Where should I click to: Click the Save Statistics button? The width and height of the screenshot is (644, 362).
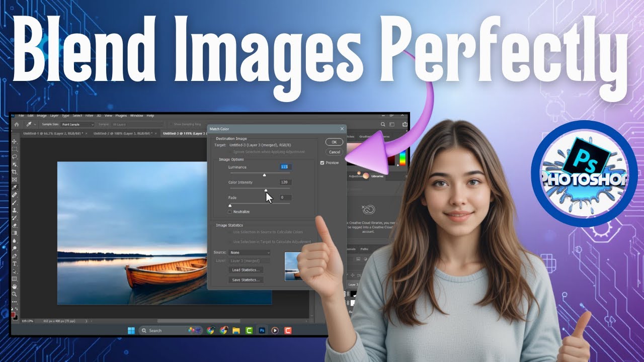click(x=246, y=280)
